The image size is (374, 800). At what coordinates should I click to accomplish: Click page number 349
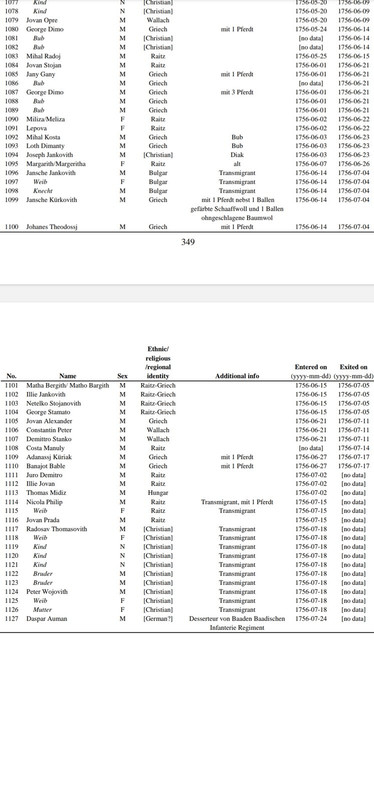tap(188, 242)
